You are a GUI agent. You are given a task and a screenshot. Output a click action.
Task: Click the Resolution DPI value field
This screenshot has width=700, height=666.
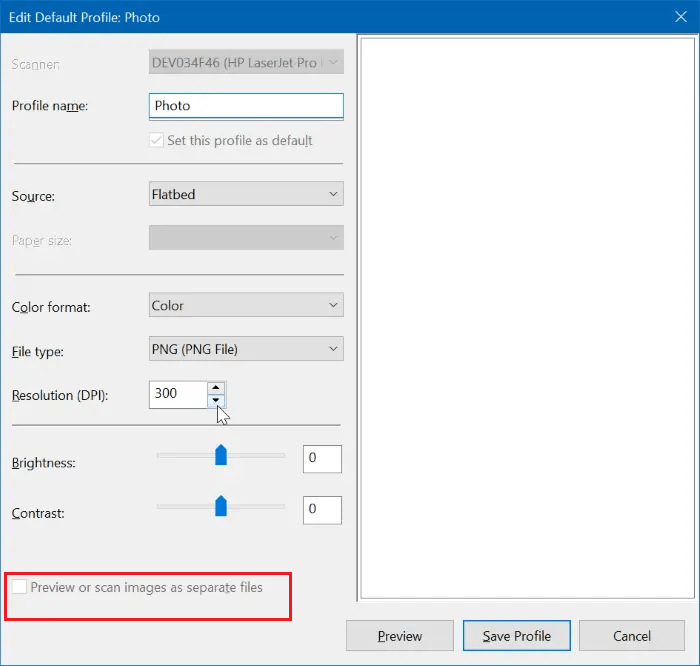point(178,395)
